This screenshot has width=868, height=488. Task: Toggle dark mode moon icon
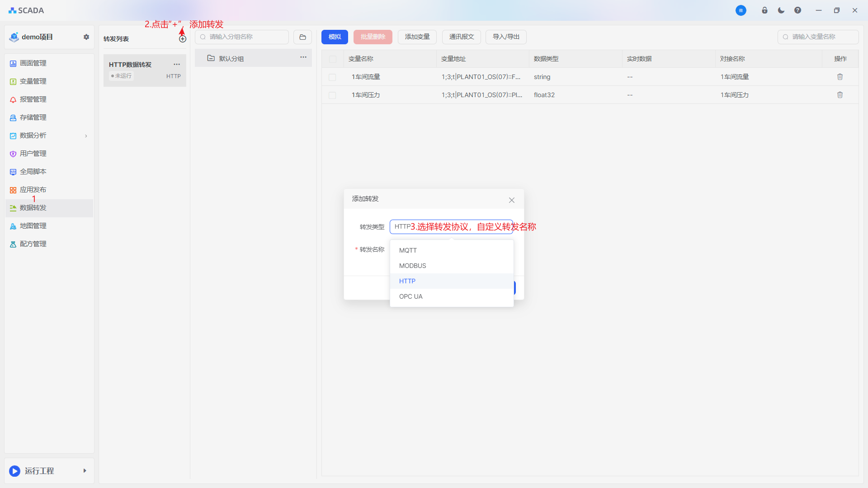(781, 10)
